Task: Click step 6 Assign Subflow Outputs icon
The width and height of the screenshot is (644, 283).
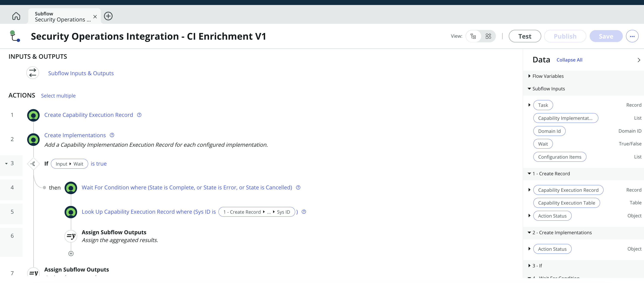Action: pyautogui.click(x=71, y=236)
